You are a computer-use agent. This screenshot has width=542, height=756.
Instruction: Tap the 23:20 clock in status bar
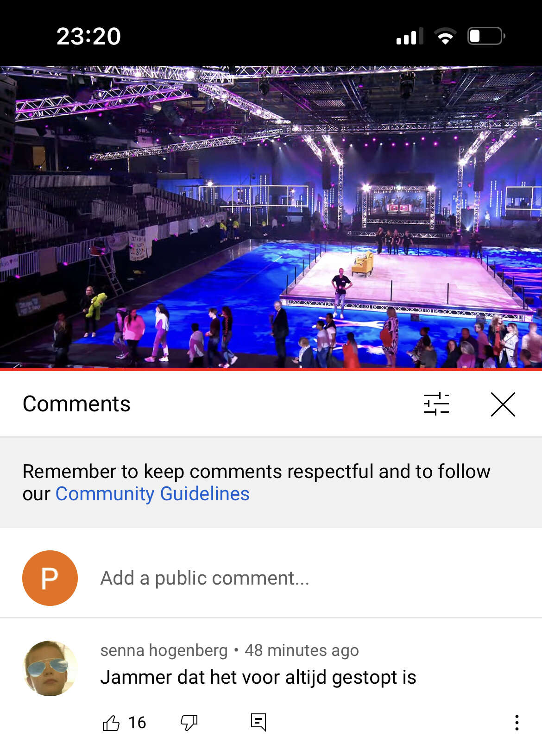(88, 36)
